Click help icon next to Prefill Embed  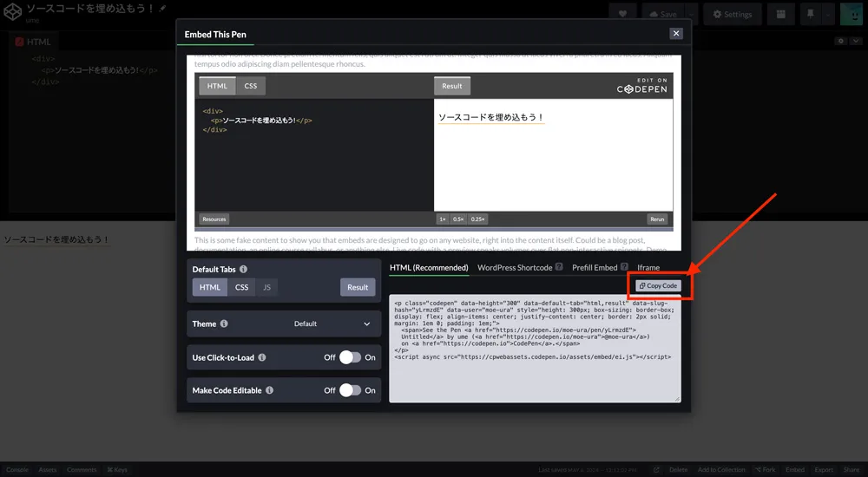click(x=624, y=268)
